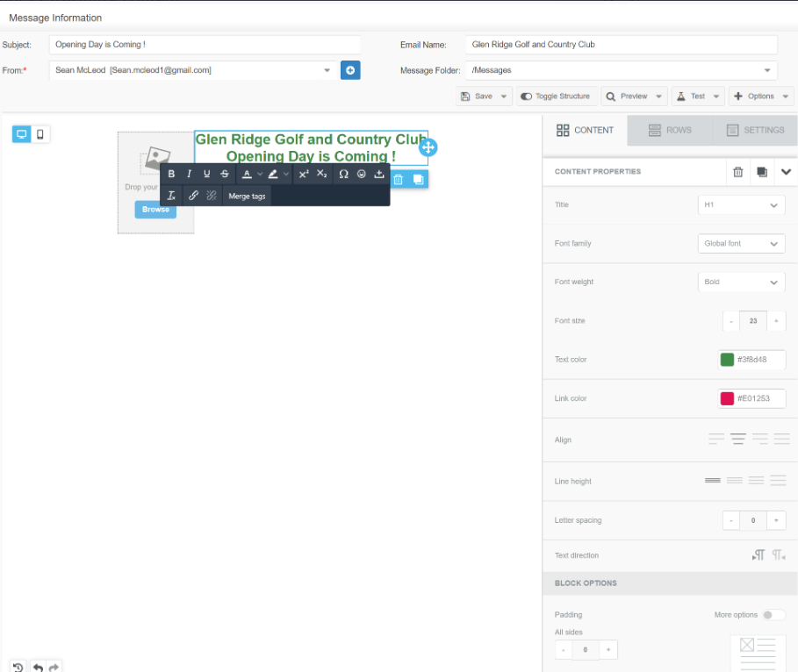Image resolution: width=798 pixels, height=672 pixels.
Task: Align text right
Action: 760,439
